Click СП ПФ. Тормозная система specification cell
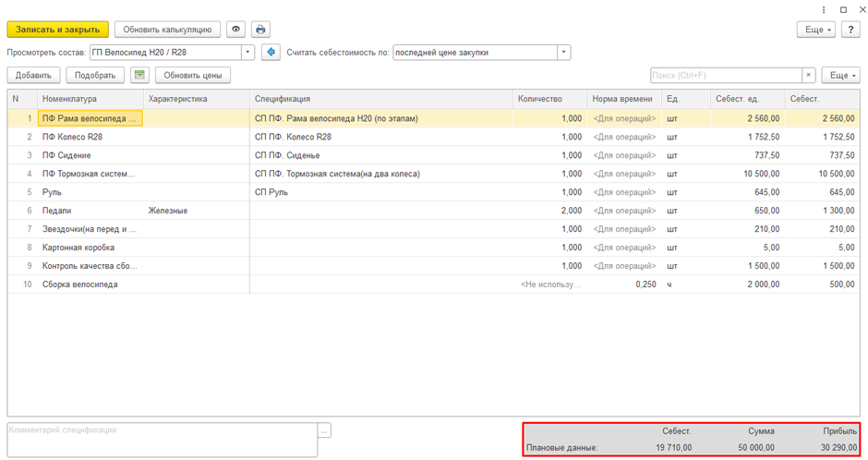 tap(380, 174)
